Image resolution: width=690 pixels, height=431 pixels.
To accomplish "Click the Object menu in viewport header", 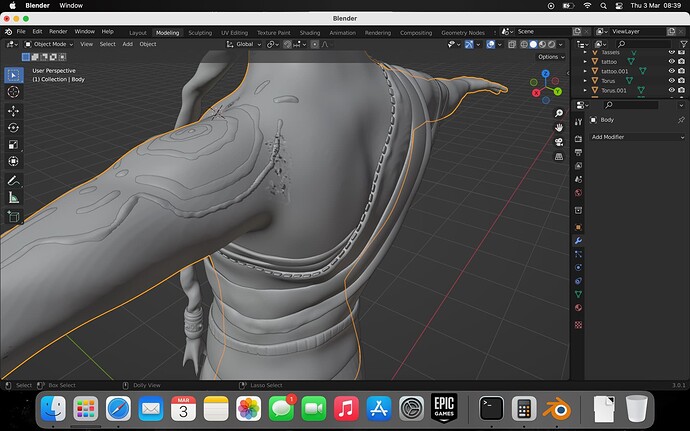I will 147,44.
